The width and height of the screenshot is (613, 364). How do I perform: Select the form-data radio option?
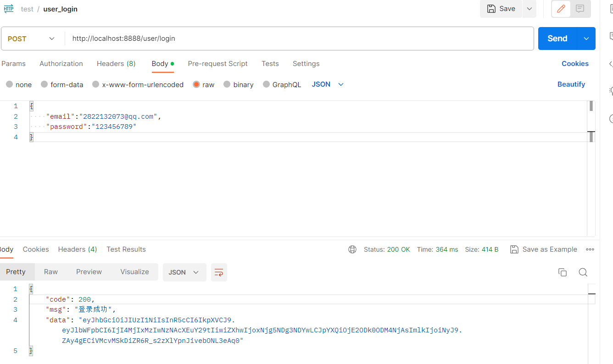(44, 84)
